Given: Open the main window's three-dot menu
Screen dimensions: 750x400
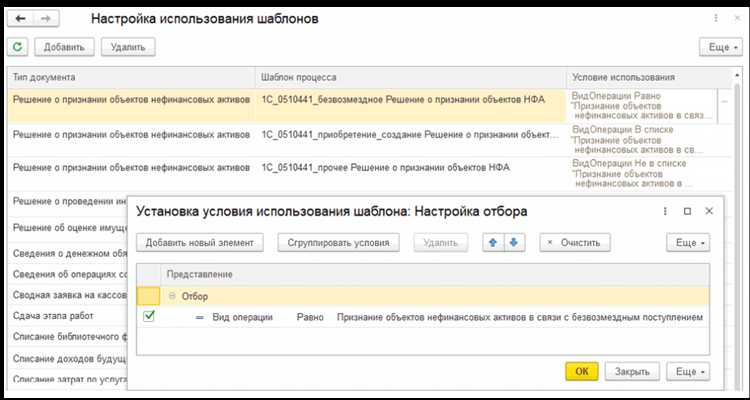Looking at the screenshot, I should [716, 19].
